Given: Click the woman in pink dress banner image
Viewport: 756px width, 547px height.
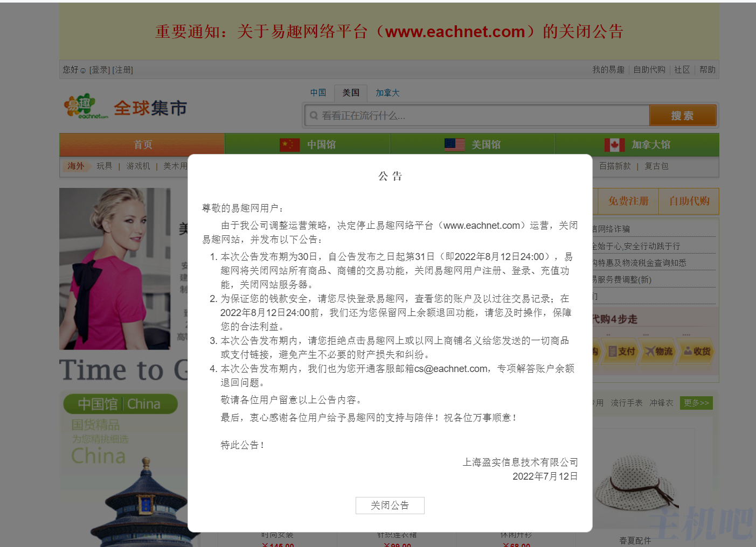Looking at the screenshot, I should 114,269.
